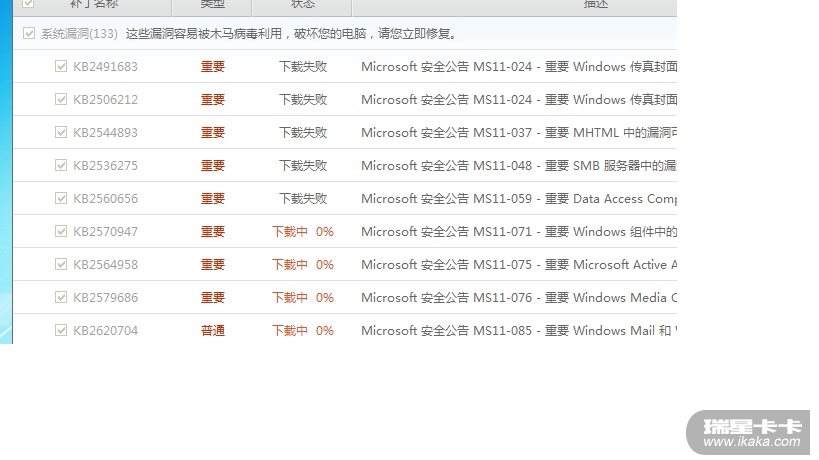
Task: Click patch name KB2570947
Action: 106,232
